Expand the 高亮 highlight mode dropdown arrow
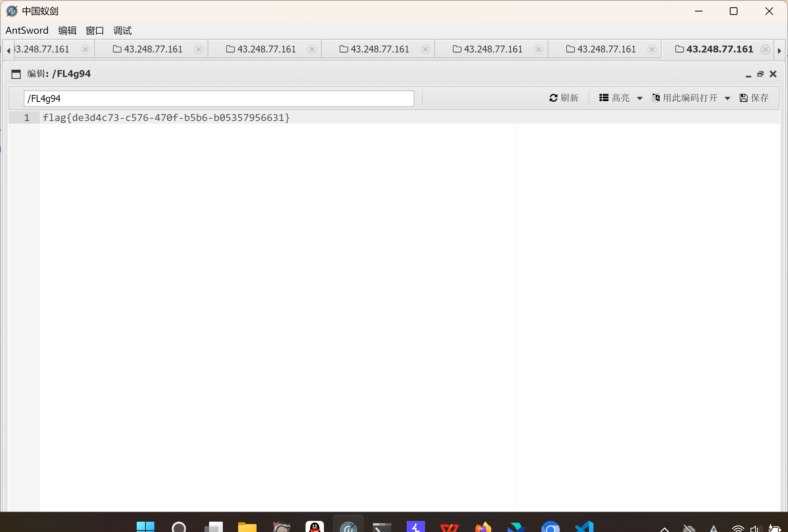The image size is (788, 532). click(x=639, y=98)
